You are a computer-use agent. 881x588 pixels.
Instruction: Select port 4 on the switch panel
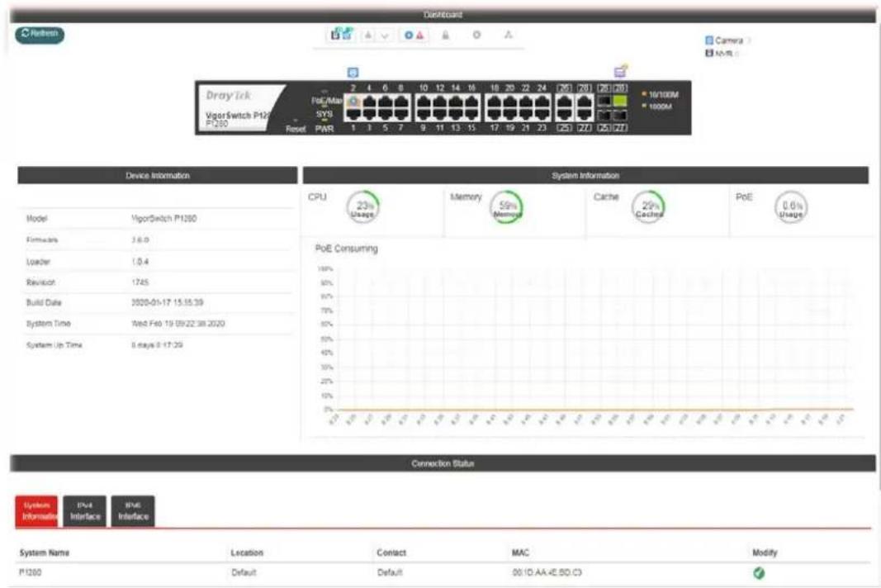point(369,101)
